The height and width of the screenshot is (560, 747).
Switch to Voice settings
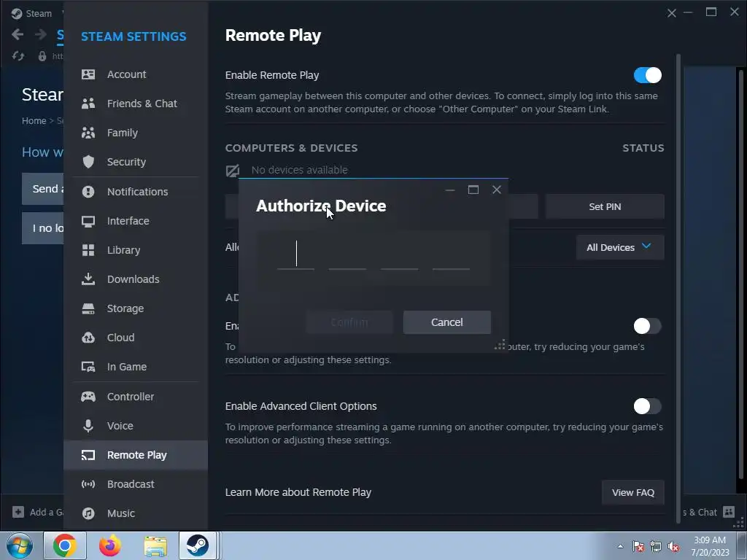click(x=136, y=426)
